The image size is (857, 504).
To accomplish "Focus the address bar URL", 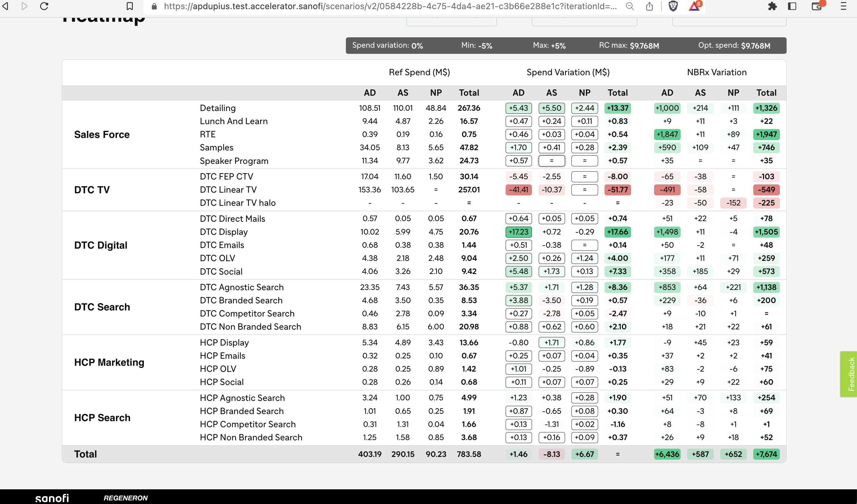I will click(390, 6).
